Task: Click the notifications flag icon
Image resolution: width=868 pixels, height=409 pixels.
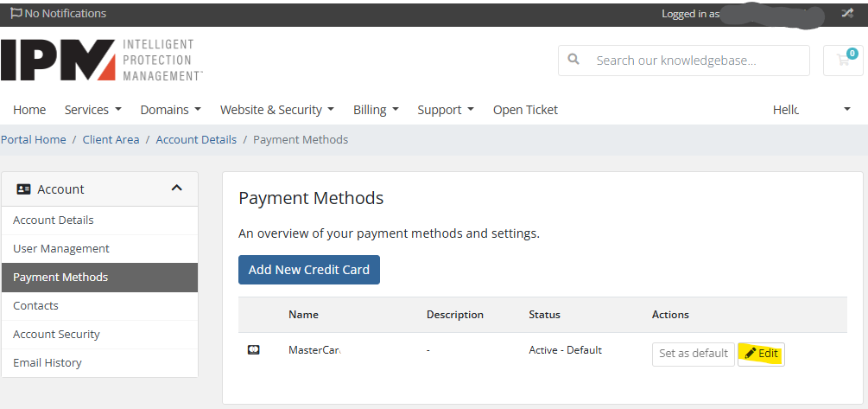Action: click(x=16, y=14)
